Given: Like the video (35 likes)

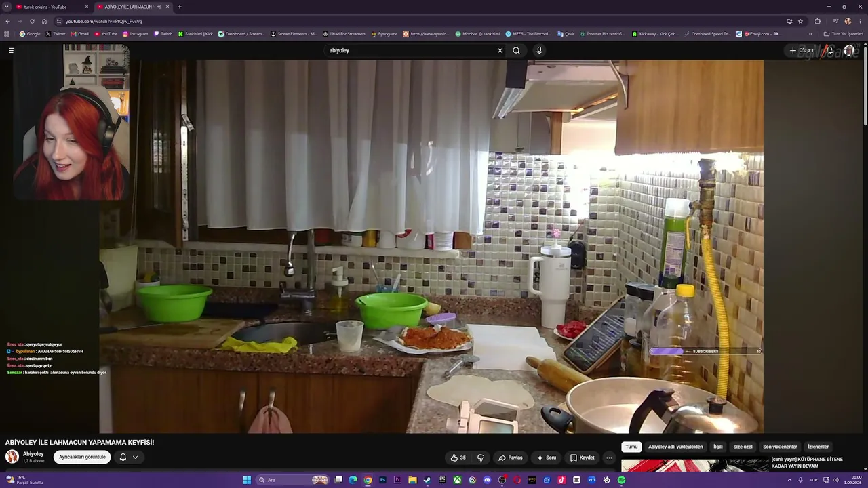Looking at the screenshot, I should 458,457.
